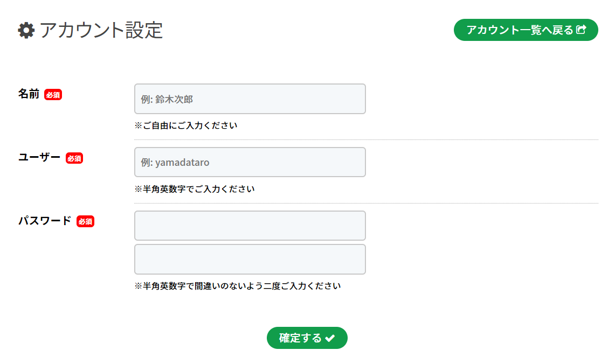Focus the user input with yamadataro placeholder
608x364 pixels.
tap(250, 162)
